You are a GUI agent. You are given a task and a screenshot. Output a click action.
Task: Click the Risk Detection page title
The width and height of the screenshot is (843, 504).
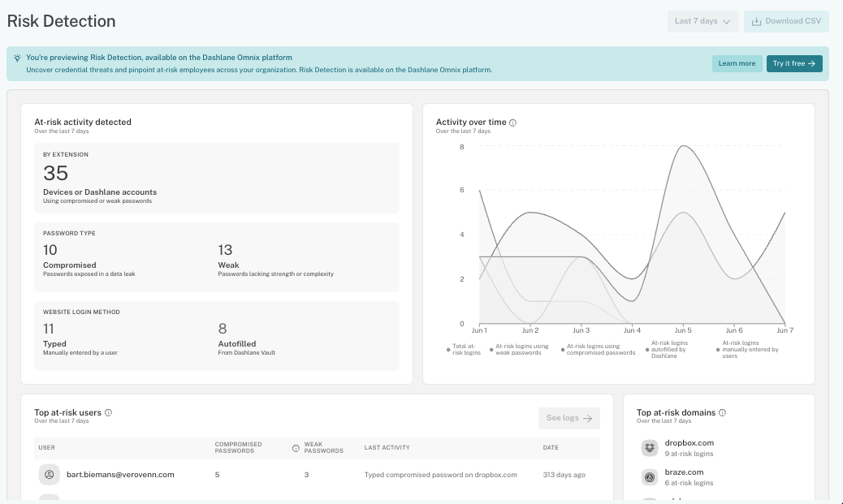61,21
